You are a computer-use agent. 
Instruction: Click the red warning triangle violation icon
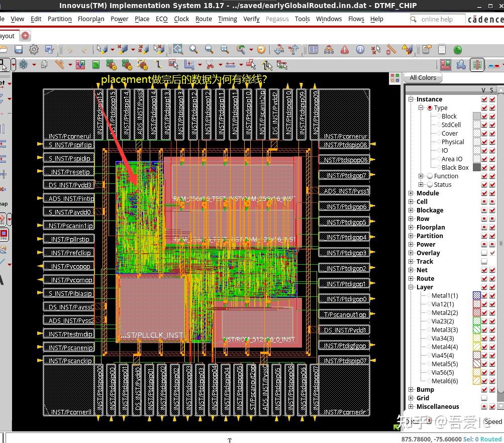coord(345,49)
